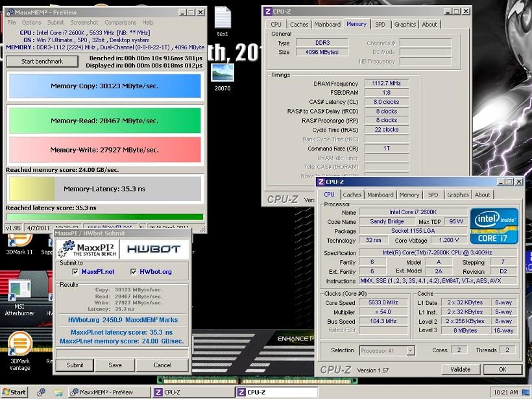
Task: Open the folder icon in the quick launch bar
Action: tap(58, 393)
